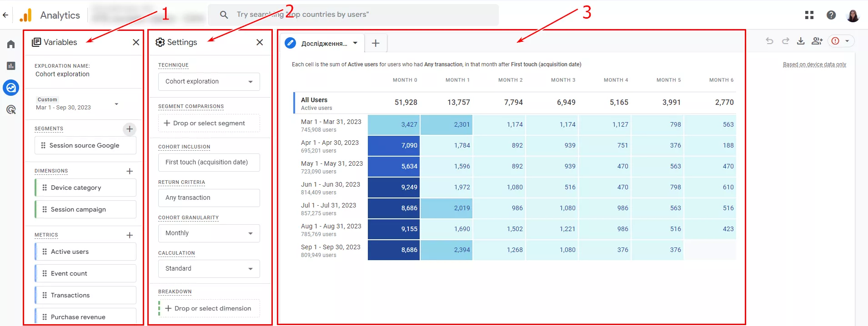This screenshot has width=868, height=326.
Task: Select the Purchase revenue metric
Action: 85,316
